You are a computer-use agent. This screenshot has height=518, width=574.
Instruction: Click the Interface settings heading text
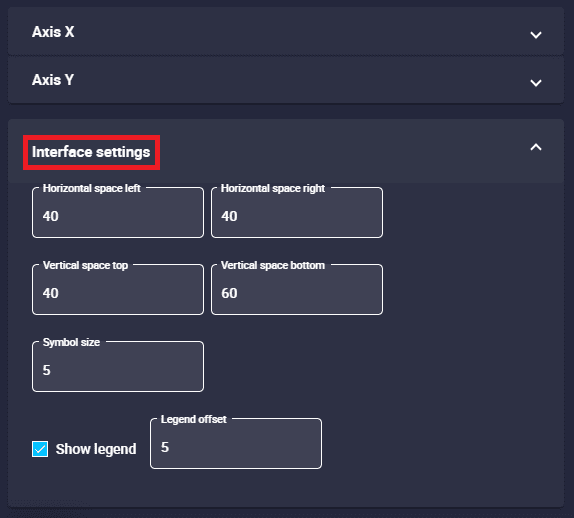[x=91, y=152]
